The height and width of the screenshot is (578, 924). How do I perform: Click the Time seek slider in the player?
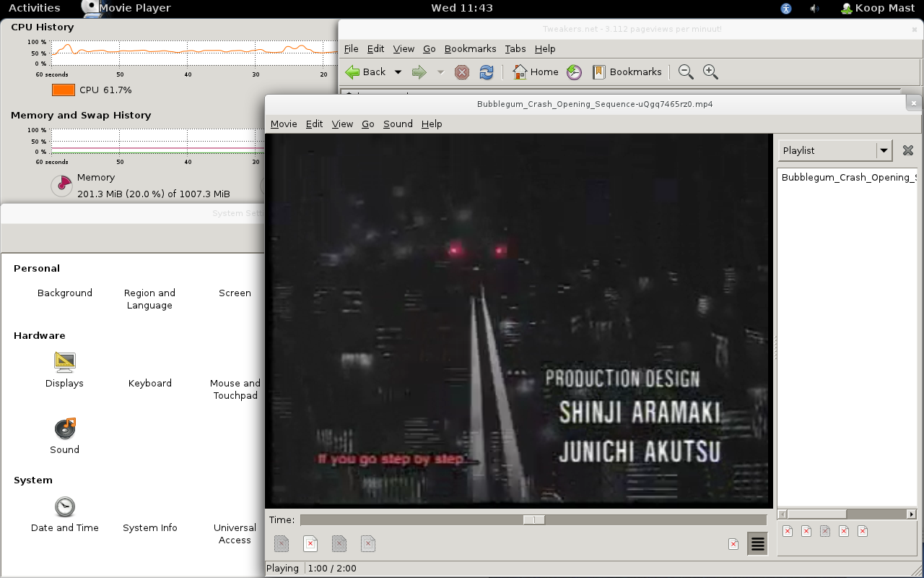tap(533, 520)
